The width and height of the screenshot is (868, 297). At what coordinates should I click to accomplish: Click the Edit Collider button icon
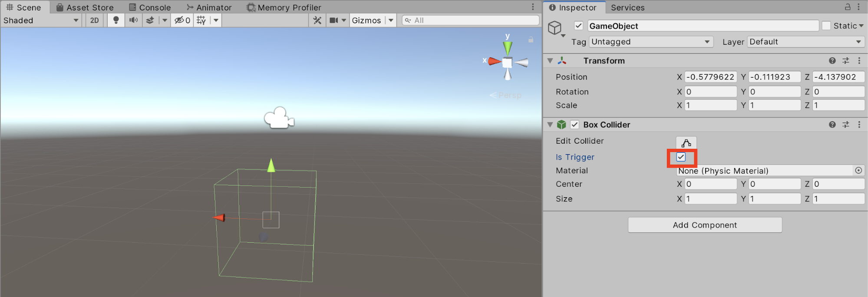point(686,142)
